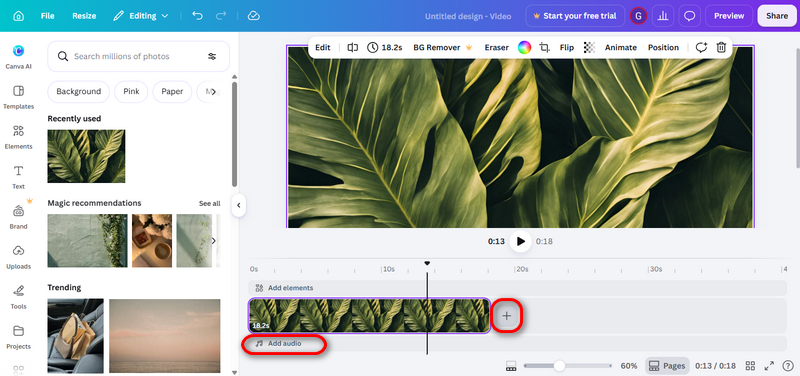
Task: Open the Projects panel
Action: tap(18, 337)
